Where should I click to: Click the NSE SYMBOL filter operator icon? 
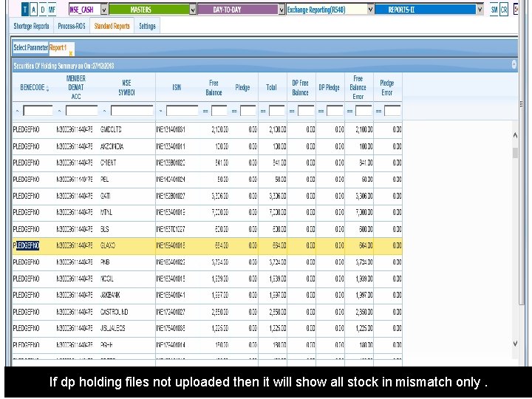pyautogui.click(x=104, y=111)
